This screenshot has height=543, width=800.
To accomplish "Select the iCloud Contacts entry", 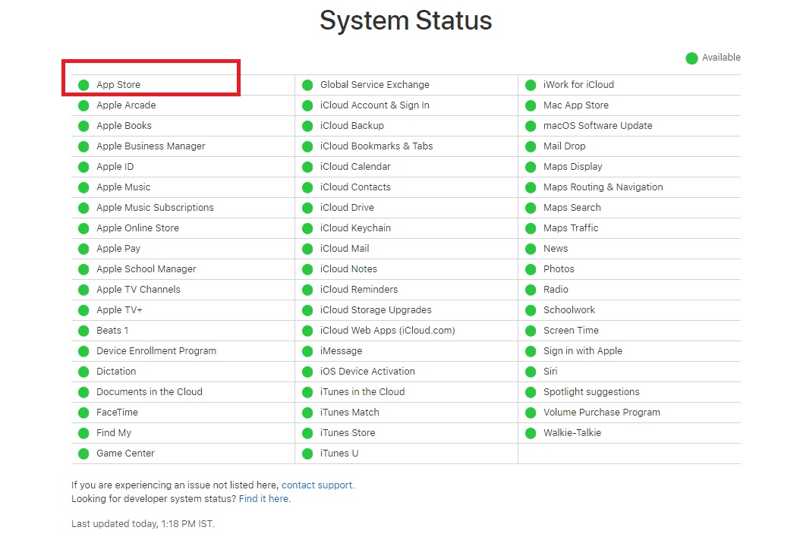I will point(356,187).
